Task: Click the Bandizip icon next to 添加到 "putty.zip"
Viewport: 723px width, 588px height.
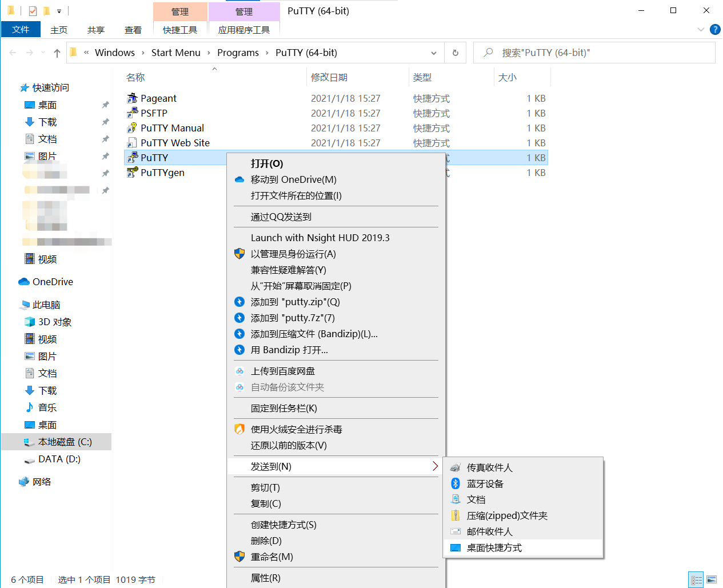Action: click(x=239, y=302)
